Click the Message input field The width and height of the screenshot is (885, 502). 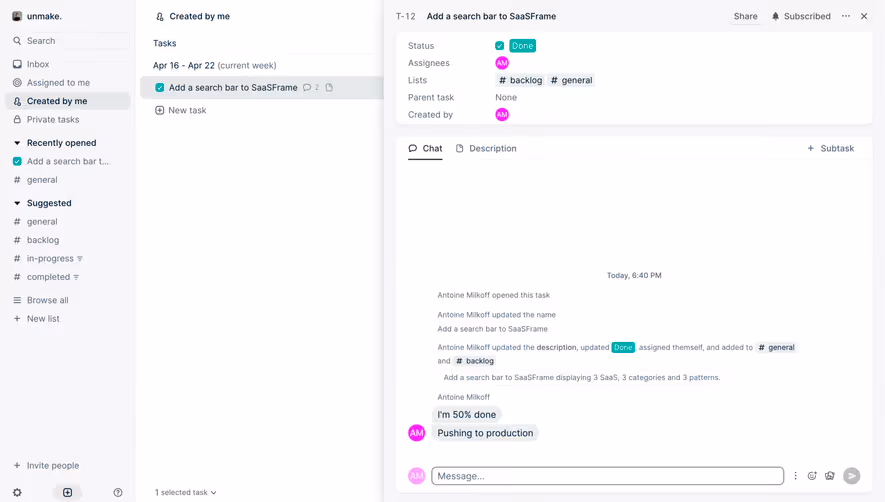607,476
